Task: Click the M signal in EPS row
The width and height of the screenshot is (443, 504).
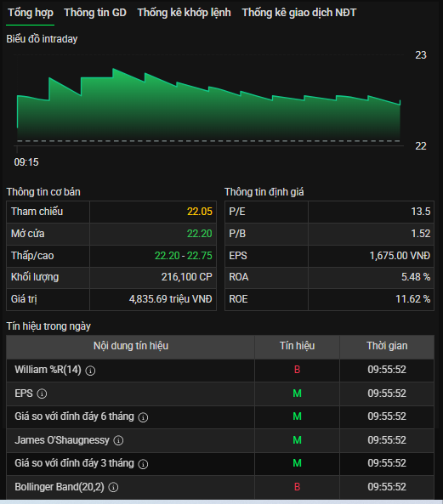Action: (297, 394)
